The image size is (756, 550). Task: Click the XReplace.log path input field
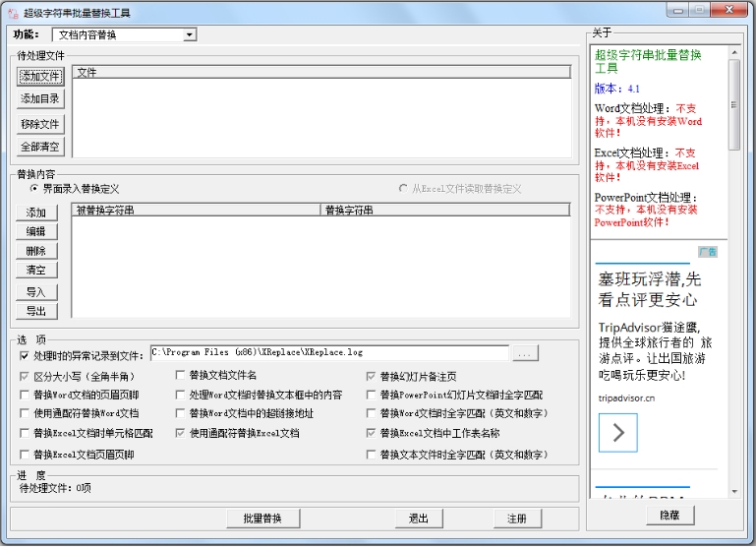329,352
